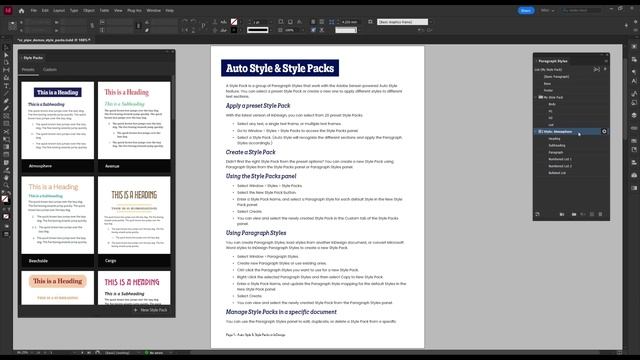Viewport: 640px width, 360px height.
Task: Click the Adobe Stock search field
Action: coord(582,10)
